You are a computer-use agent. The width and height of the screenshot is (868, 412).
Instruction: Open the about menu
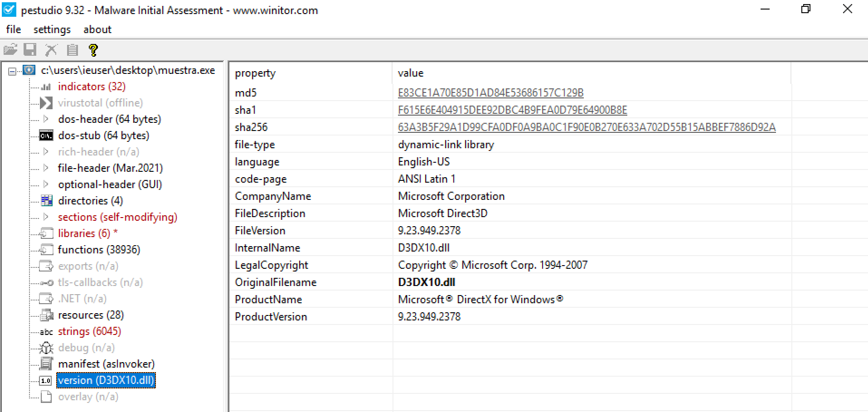click(97, 29)
